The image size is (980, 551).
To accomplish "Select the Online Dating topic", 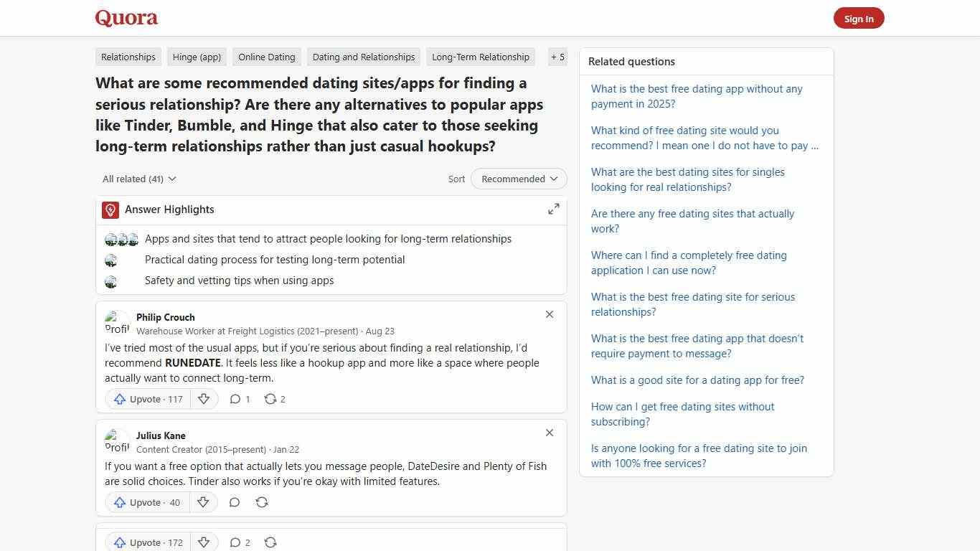I will 266,57.
